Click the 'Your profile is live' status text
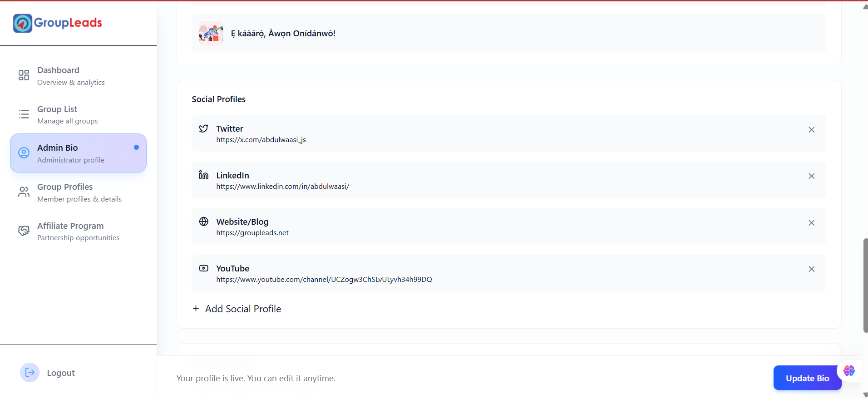The width and height of the screenshot is (868, 399). (x=256, y=378)
